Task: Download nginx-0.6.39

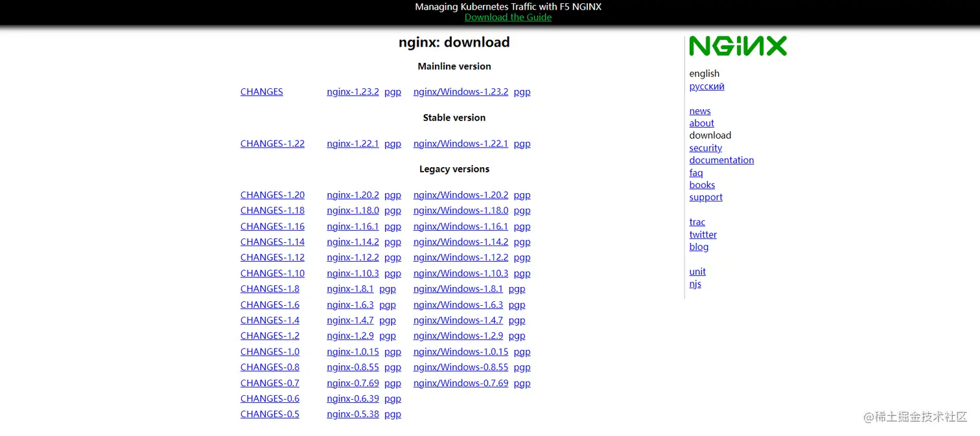Action: [353, 399]
